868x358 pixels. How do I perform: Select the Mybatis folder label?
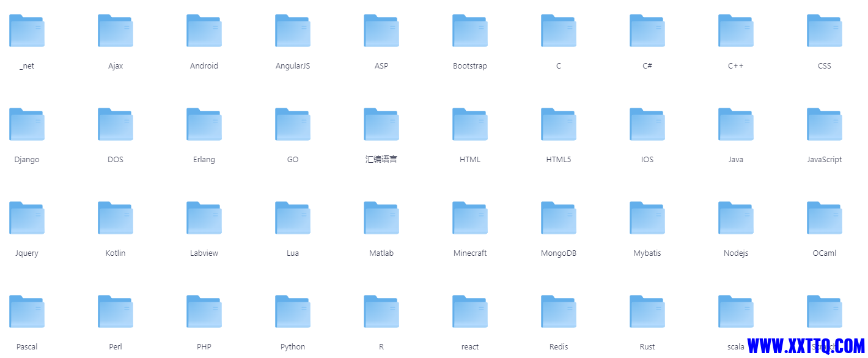coord(647,253)
